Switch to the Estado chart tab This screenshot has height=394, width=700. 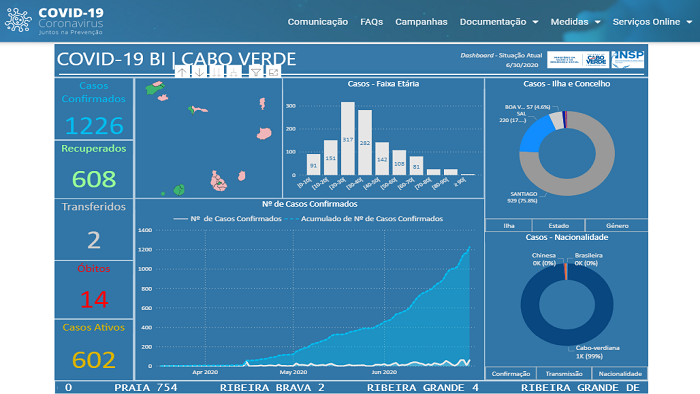[x=558, y=225]
